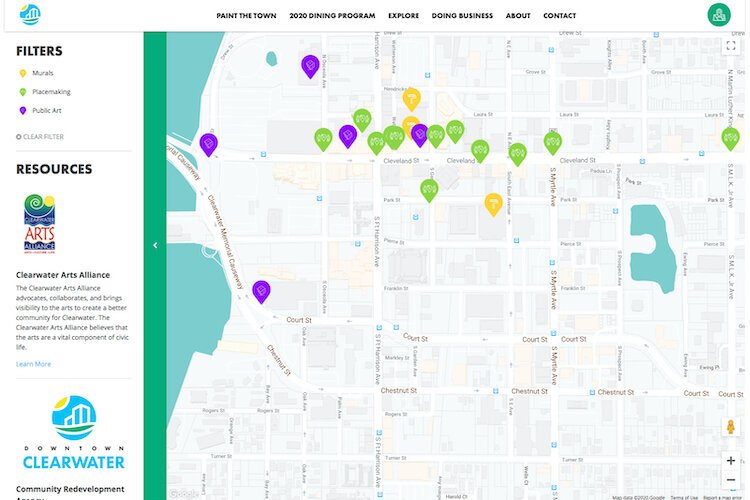
Task: Go to the Contact page
Action: 559,16
